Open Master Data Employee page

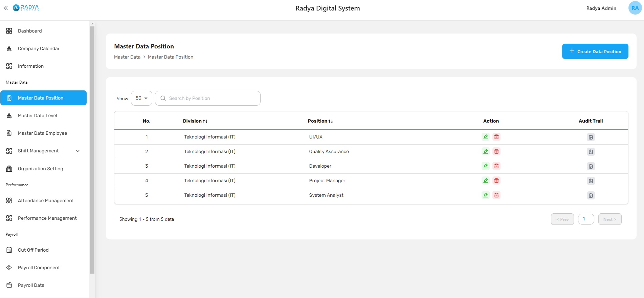pos(43,133)
